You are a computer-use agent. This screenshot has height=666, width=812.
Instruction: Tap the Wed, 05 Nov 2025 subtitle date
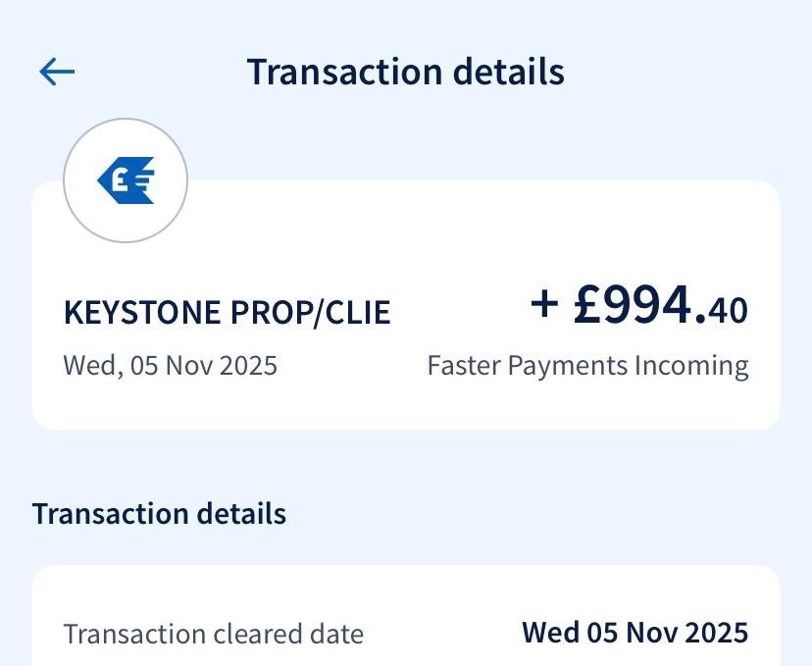(170, 365)
